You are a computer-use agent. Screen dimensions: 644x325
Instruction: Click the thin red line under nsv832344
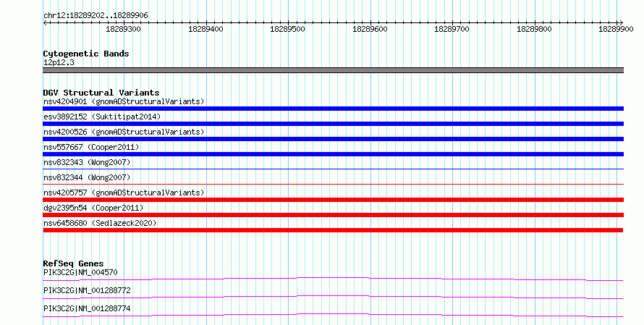(x=333, y=184)
